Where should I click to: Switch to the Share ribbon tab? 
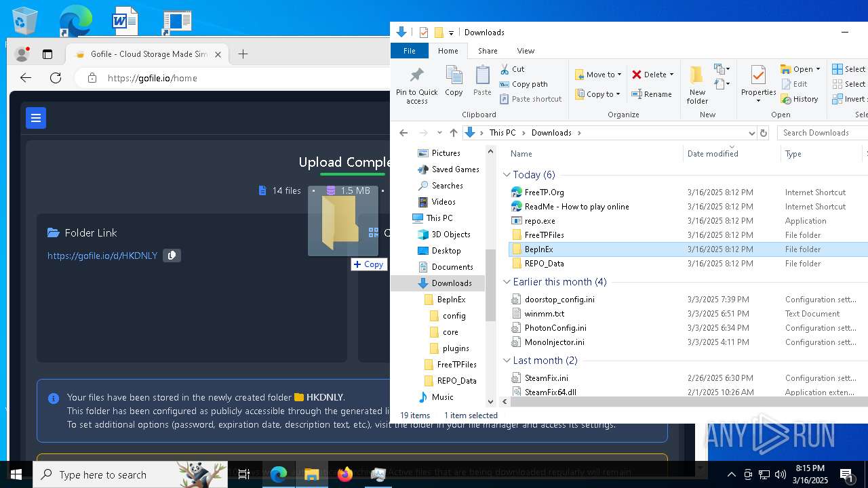[488, 51]
